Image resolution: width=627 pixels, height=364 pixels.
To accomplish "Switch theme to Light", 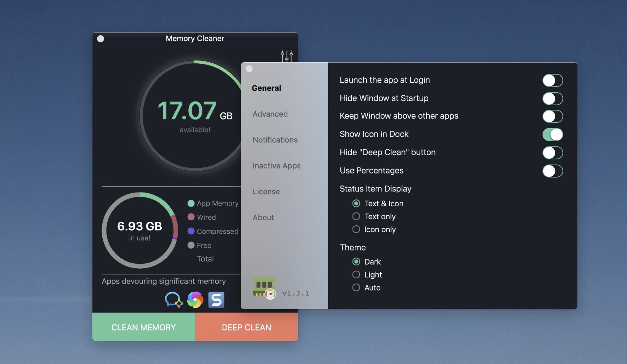I will [x=356, y=274].
